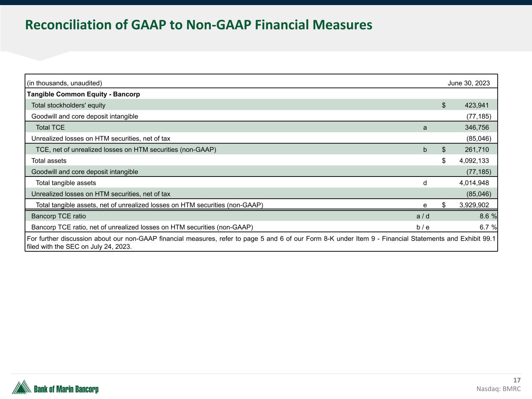Click the Nasdaq: BMRC ticker text
This screenshot has width=532, height=399.
point(498,389)
